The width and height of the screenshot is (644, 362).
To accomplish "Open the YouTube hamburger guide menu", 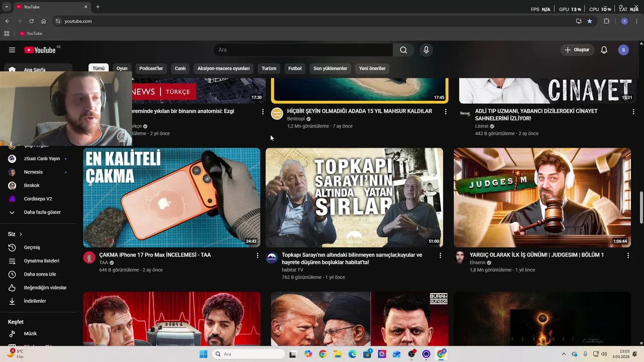I will [x=12, y=50].
